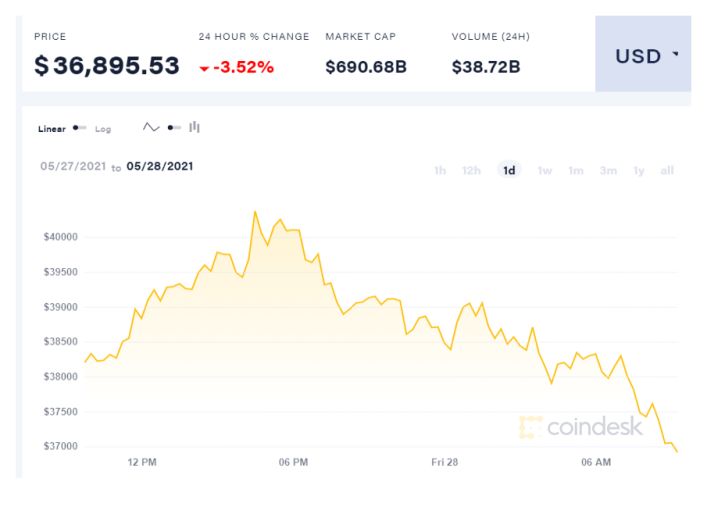Click the Linear scale label
This screenshot has width=707, height=525.
52,129
